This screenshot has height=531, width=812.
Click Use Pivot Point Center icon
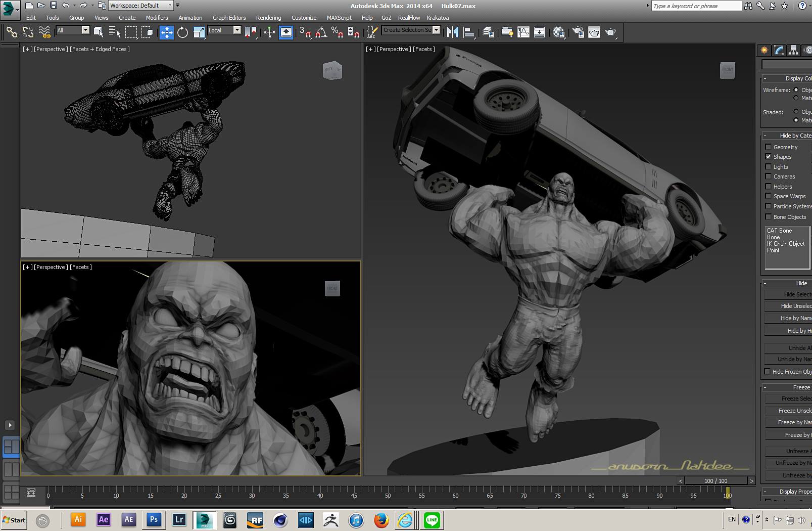coord(251,32)
